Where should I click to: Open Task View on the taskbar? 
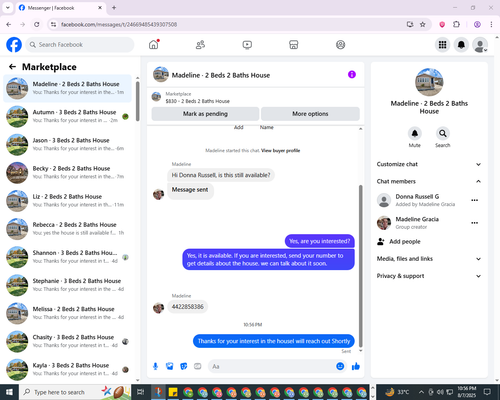141,392
